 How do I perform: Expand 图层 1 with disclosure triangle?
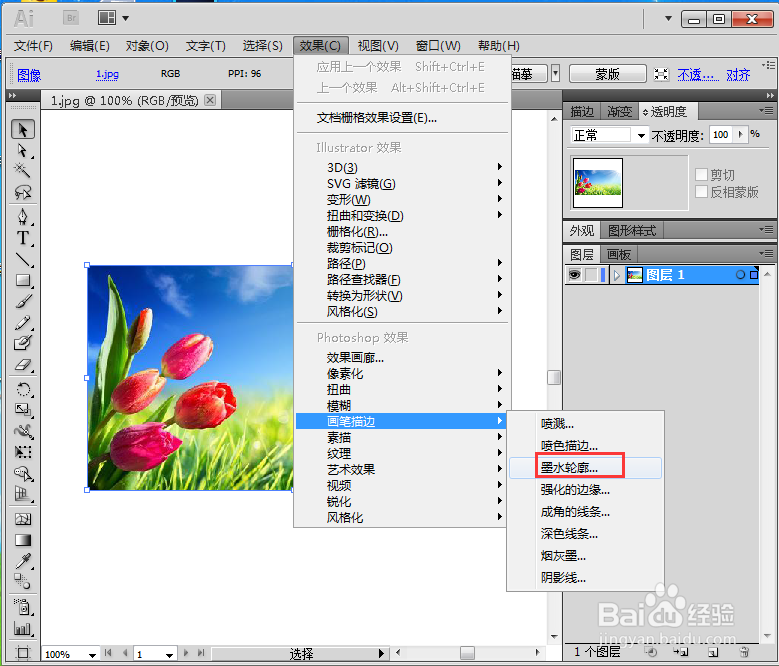pyautogui.click(x=617, y=275)
